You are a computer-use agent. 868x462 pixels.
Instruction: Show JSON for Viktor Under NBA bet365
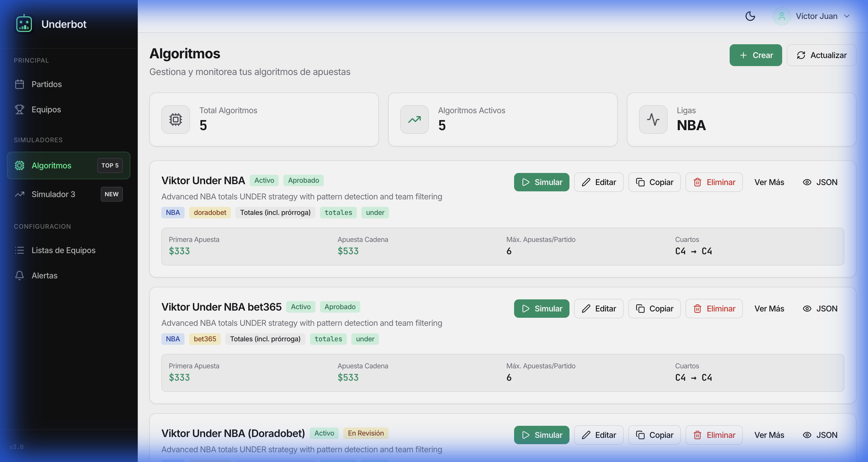click(x=820, y=309)
